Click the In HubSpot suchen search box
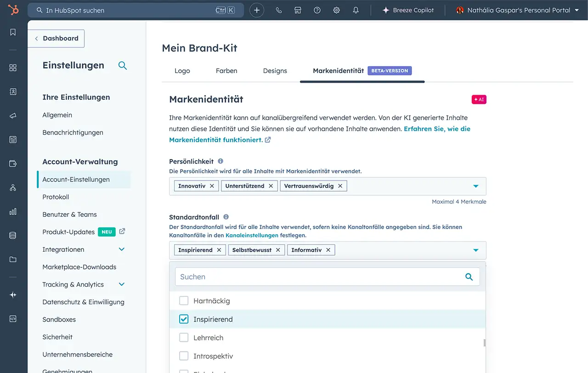This screenshot has width=588, height=373. tap(136, 10)
